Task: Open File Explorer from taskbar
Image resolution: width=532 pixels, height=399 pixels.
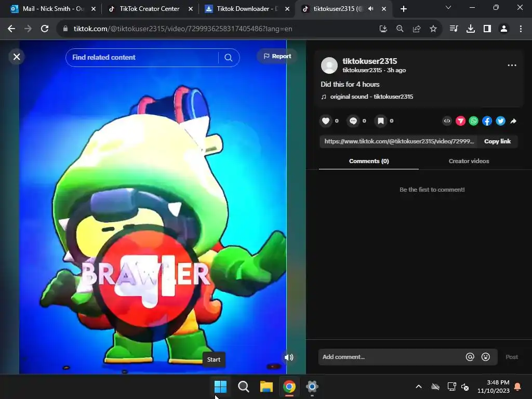Action: coord(267,387)
